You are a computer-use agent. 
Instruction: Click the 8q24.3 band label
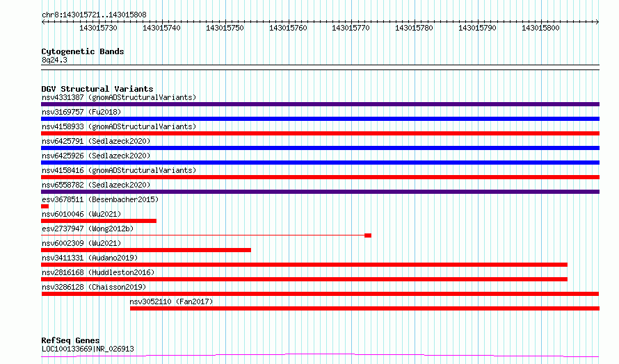(54, 60)
